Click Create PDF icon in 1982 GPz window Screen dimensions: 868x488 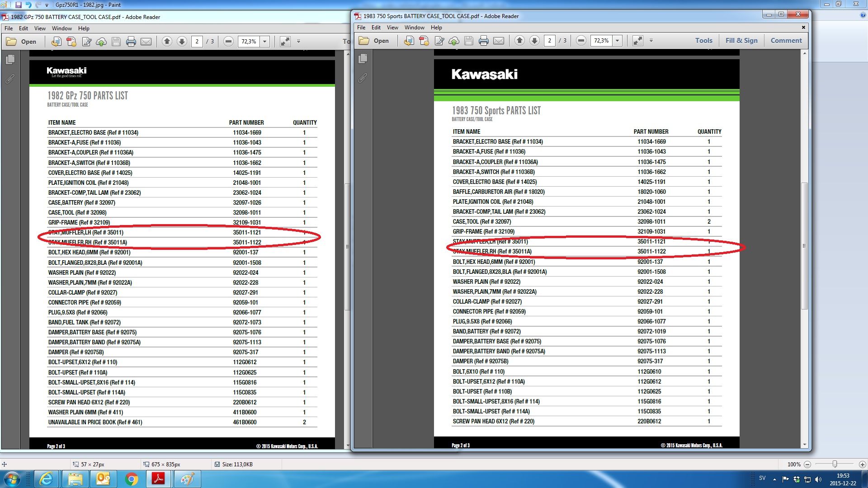(57, 42)
